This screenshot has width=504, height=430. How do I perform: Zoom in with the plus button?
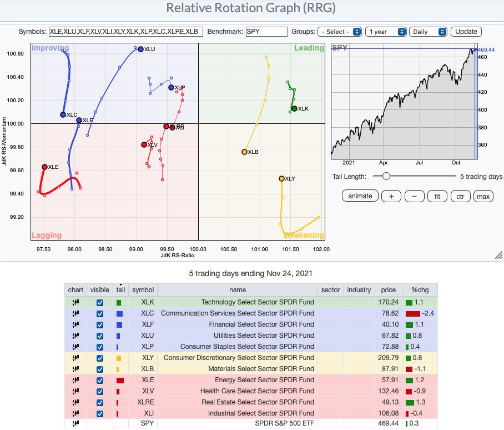391,196
